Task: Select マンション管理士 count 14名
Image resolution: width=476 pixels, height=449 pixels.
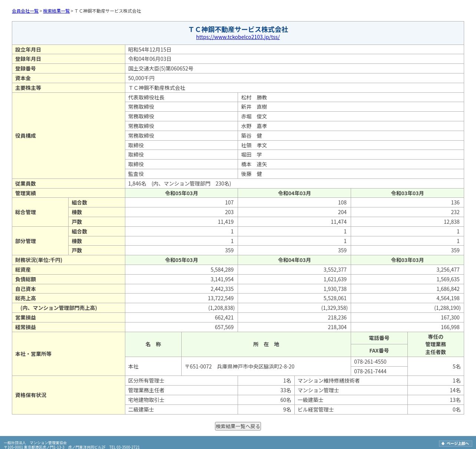Action: click(x=455, y=390)
